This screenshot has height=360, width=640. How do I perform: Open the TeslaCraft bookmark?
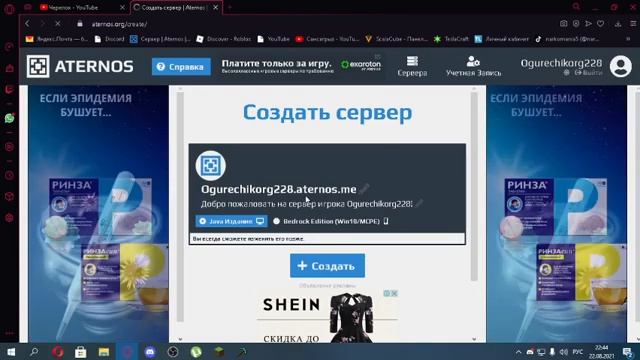[x=451, y=39]
